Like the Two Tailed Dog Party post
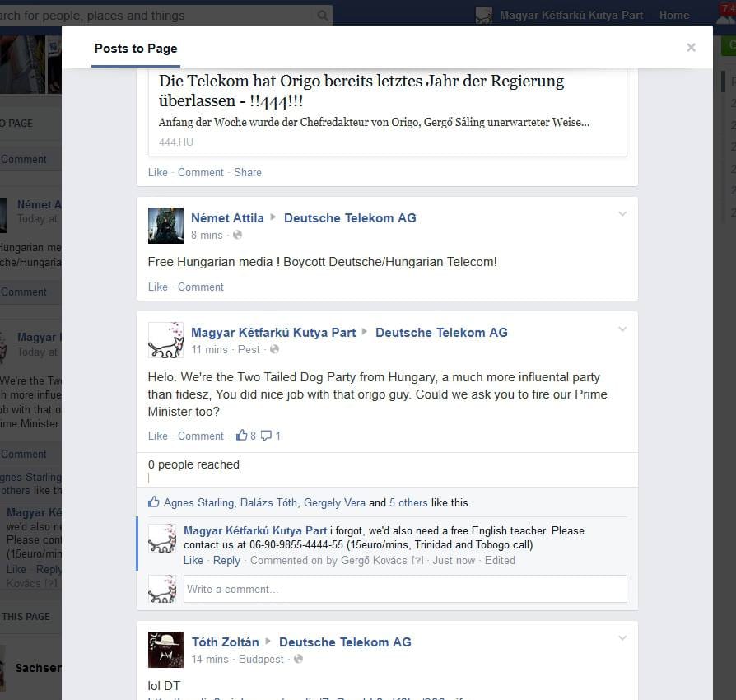Screen dimensions: 736x700 click(x=158, y=436)
